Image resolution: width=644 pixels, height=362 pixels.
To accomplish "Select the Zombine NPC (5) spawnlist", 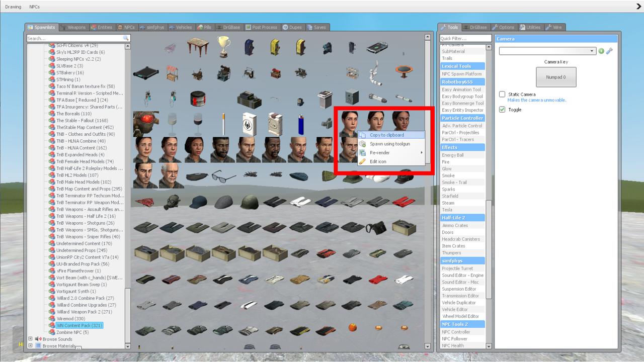I will click(x=72, y=332).
